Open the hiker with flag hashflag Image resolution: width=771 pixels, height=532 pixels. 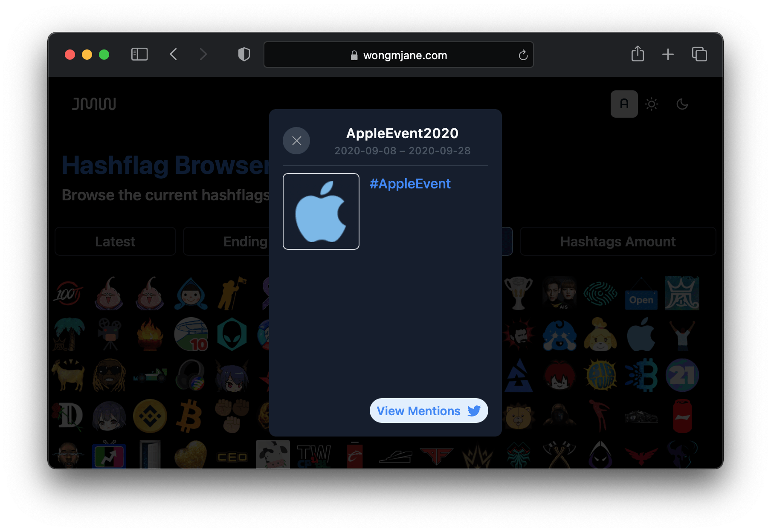click(232, 293)
